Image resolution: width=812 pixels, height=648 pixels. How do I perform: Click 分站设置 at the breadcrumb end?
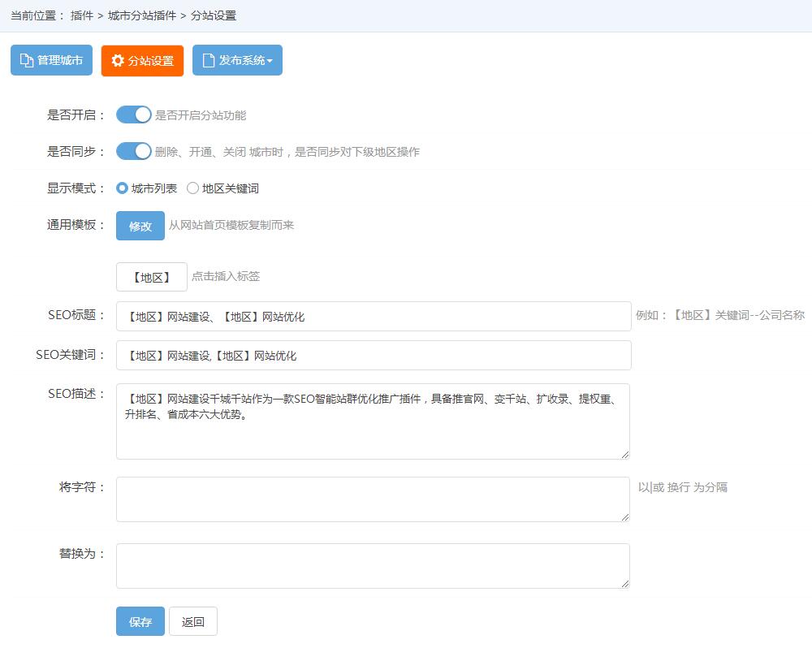pos(214,15)
